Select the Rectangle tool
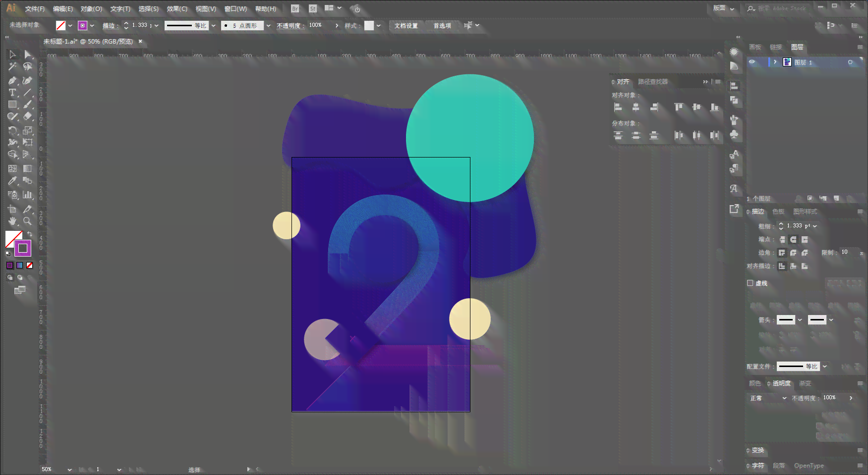The height and width of the screenshot is (475, 868). pos(12,105)
